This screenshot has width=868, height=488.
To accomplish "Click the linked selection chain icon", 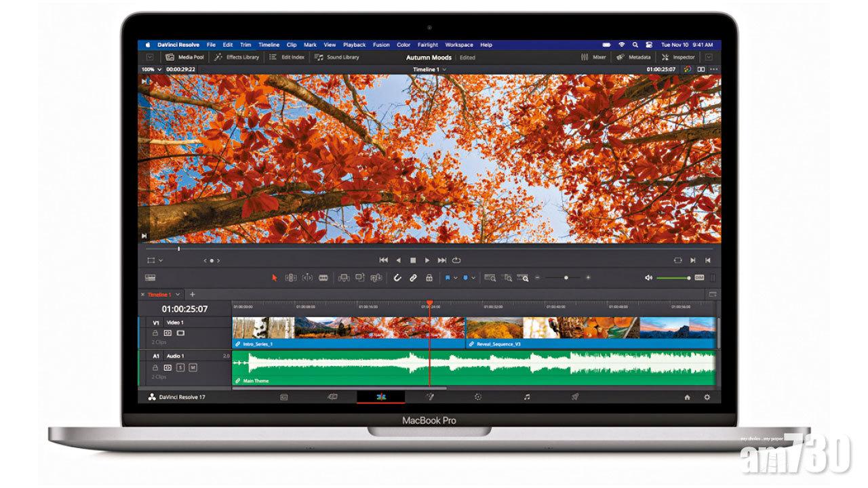I will 413,277.
